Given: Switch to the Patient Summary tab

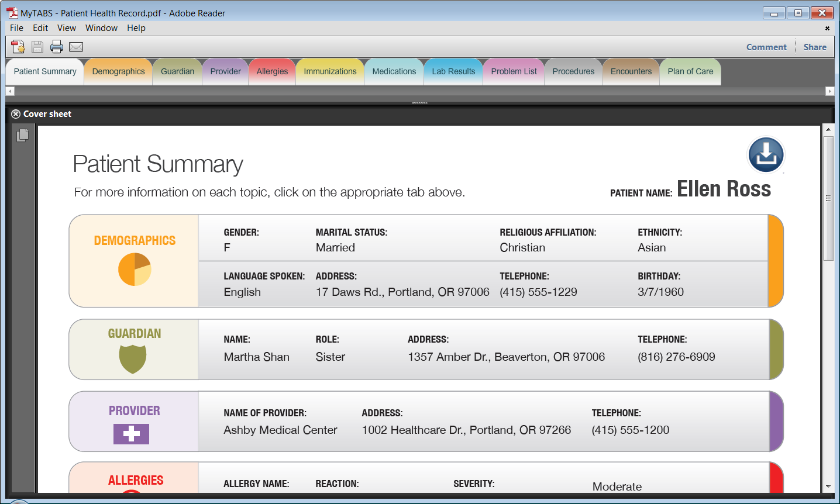Looking at the screenshot, I should (45, 72).
